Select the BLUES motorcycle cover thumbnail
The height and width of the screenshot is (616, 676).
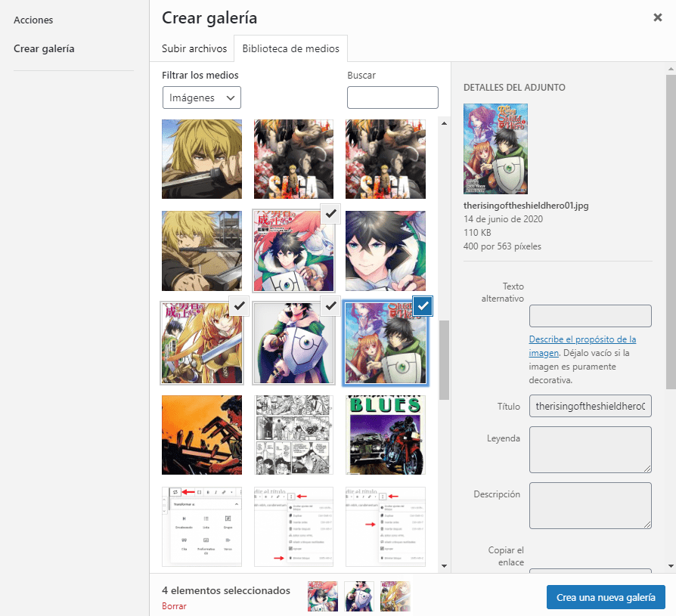386,435
